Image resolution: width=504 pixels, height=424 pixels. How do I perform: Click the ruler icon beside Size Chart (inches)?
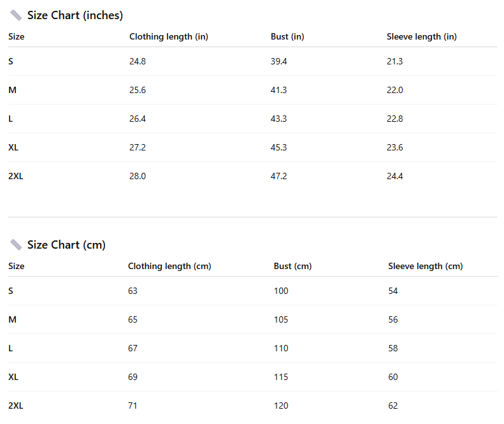16,15
